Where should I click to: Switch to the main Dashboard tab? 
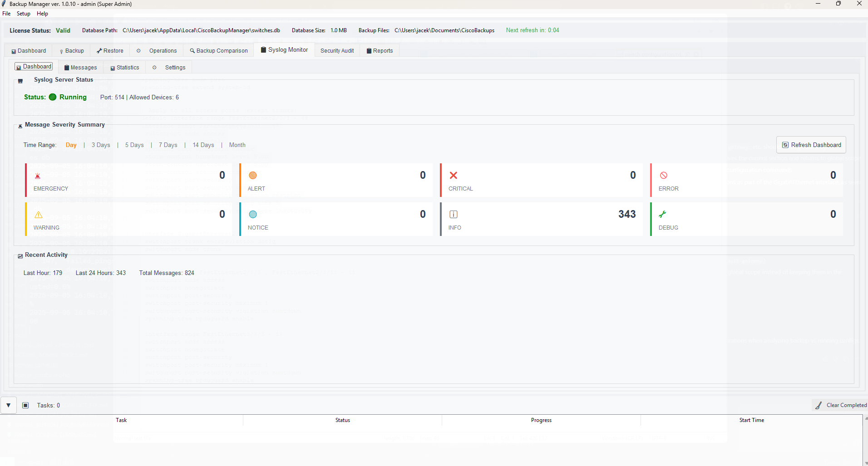tap(29, 51)
